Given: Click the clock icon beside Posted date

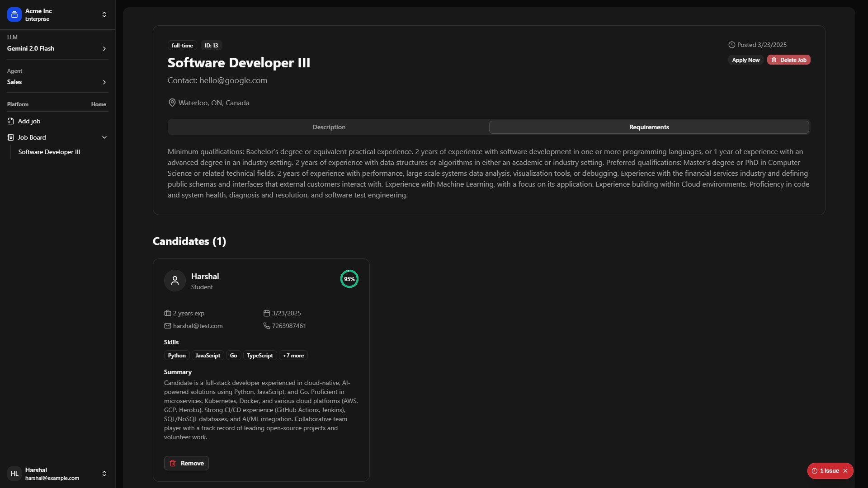Looking at the screenshot, I should coord(732,45).
